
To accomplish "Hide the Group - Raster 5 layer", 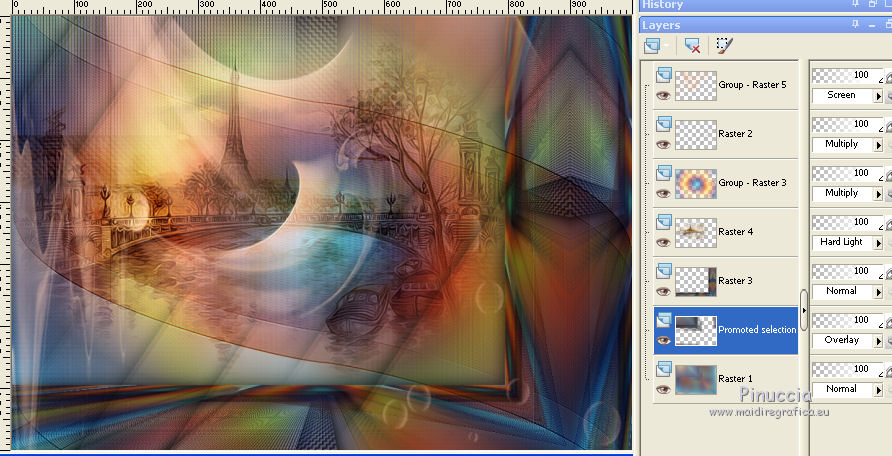I will coord(663,96).
